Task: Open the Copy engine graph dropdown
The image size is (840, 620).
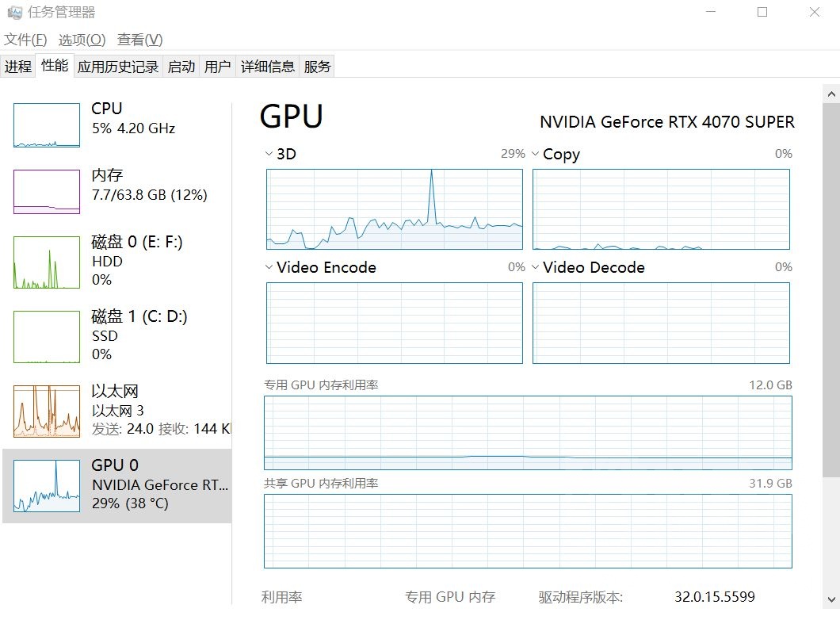Action: click(x=536, y=154)
